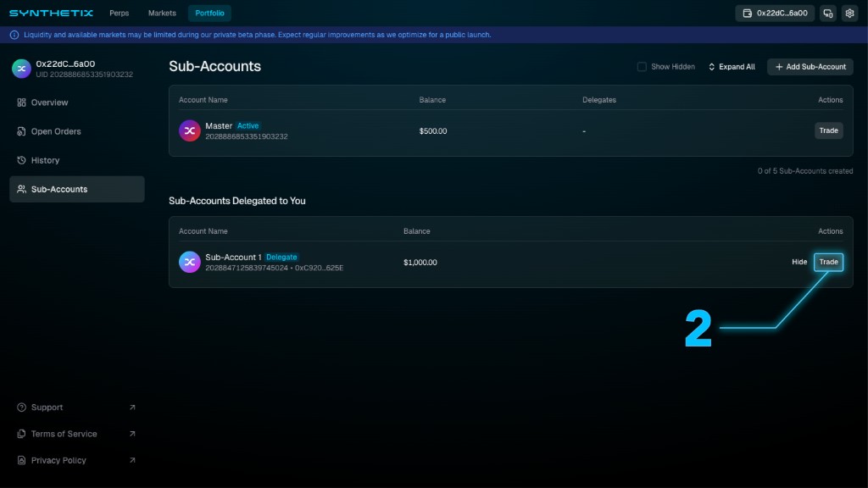Click the Sub-Account 1 avatar icon
The height and width of the screenshot is (488, 868).
189,262
